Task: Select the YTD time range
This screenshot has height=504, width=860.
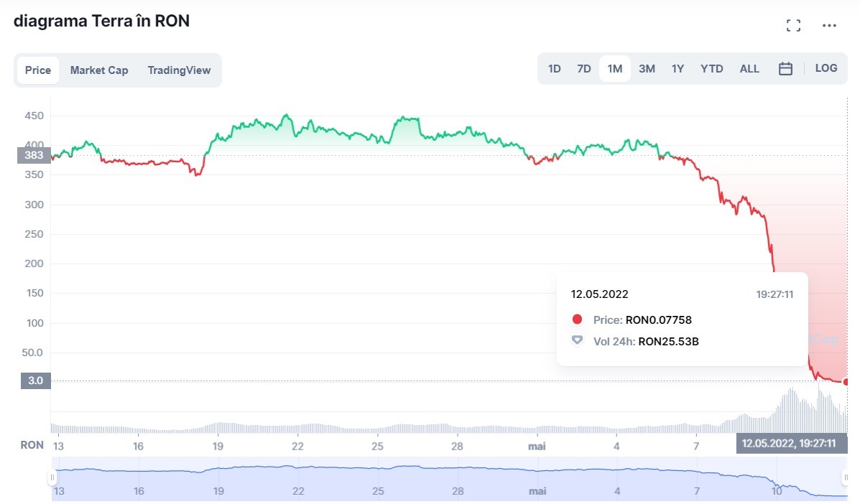Action: pos(712,68)
